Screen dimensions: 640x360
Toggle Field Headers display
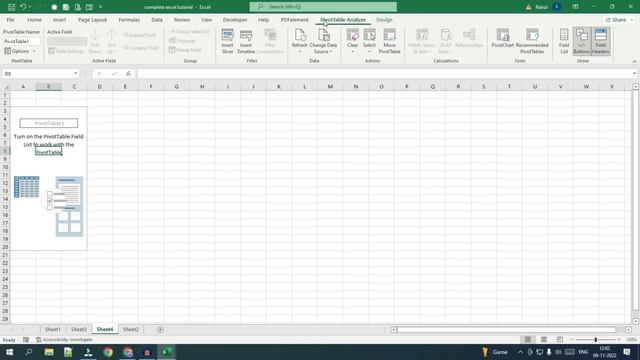click(x=600, y=41)
